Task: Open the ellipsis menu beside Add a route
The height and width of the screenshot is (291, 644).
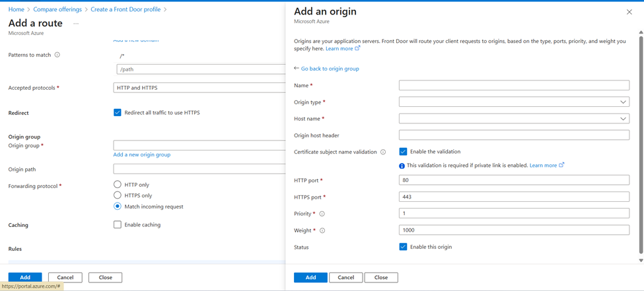Action: coord(76,23)
